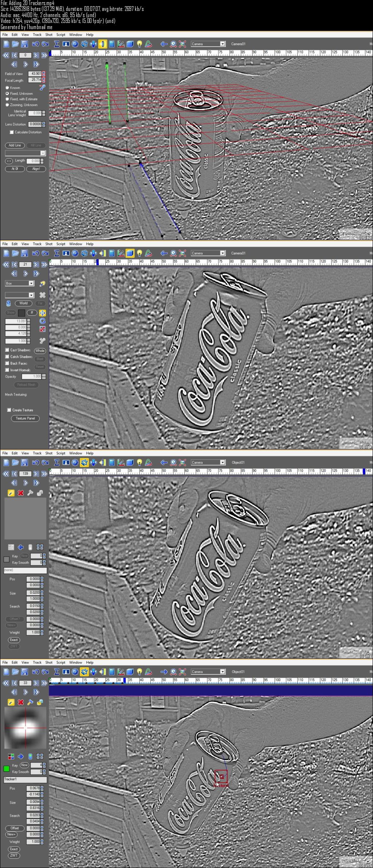Open the Flex curve icon in frame 0 view

coord(148,44)
